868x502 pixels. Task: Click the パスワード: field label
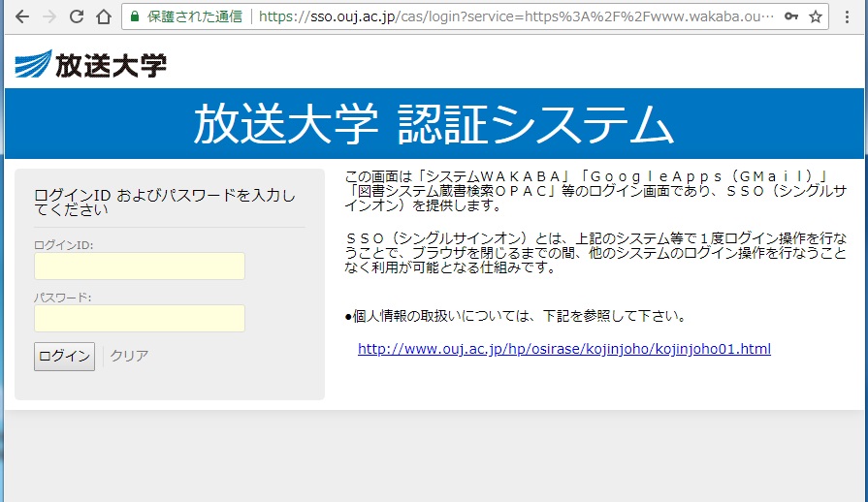(62, 298)
